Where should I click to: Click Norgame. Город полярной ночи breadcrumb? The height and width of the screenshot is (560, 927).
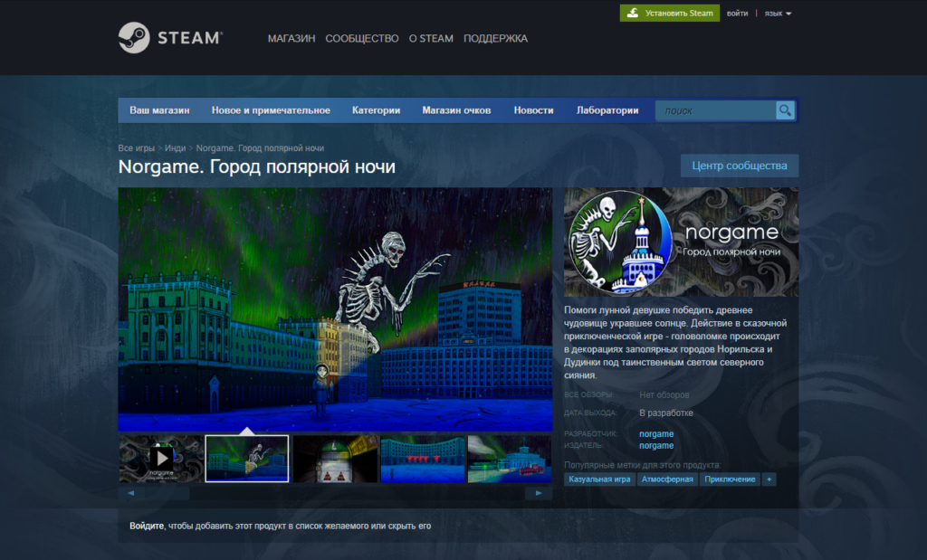260,148
